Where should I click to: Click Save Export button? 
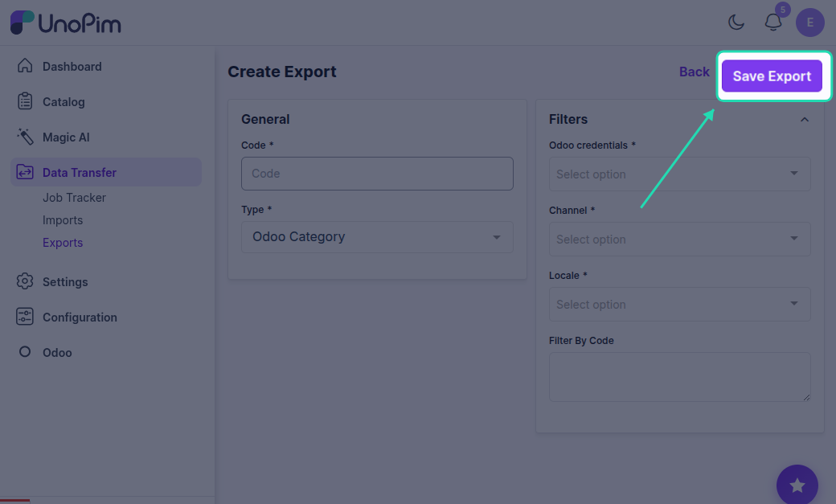(x=772, y=76)
